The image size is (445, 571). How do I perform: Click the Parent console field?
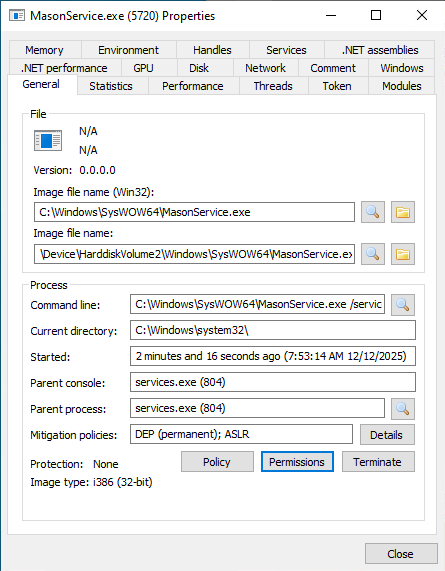click(x=273, y=382)
